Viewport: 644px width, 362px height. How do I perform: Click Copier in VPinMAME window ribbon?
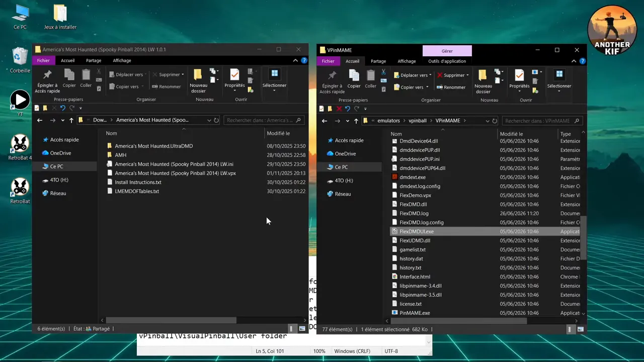(354, 79)
